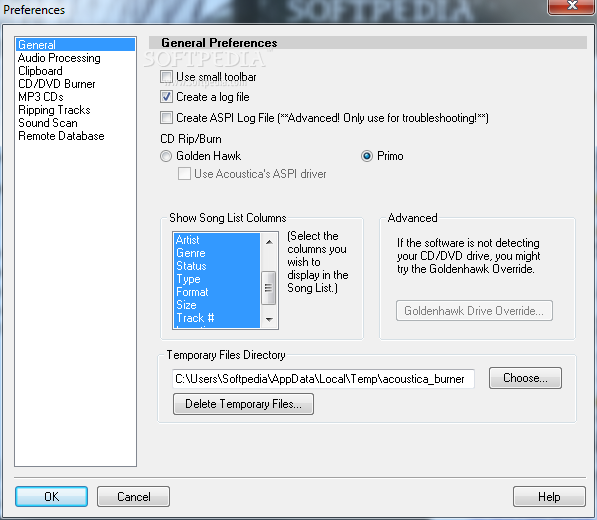Select Track # column entry
Viewport: 597px width, 520px height.
coord(217,318)
